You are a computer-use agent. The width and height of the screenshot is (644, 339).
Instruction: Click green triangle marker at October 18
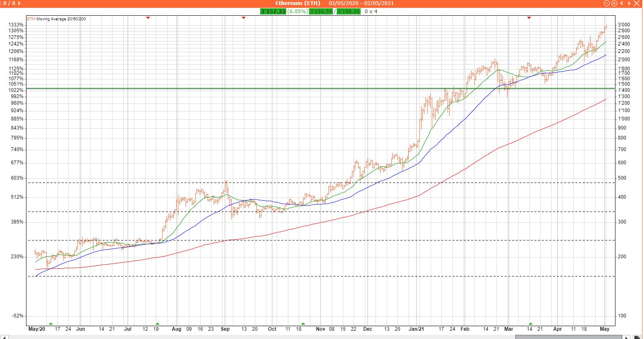tap(303, 323)
